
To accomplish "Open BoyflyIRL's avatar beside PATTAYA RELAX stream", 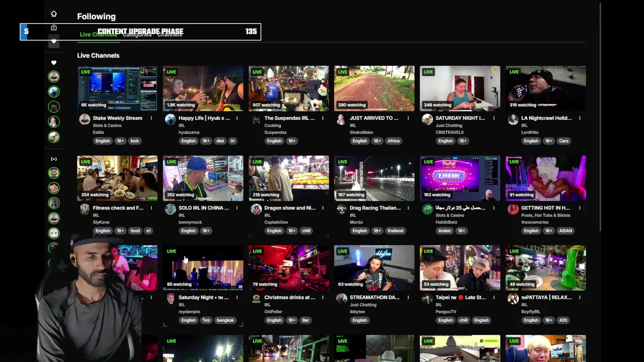I will pyautogui.click(x=513, y=299).
